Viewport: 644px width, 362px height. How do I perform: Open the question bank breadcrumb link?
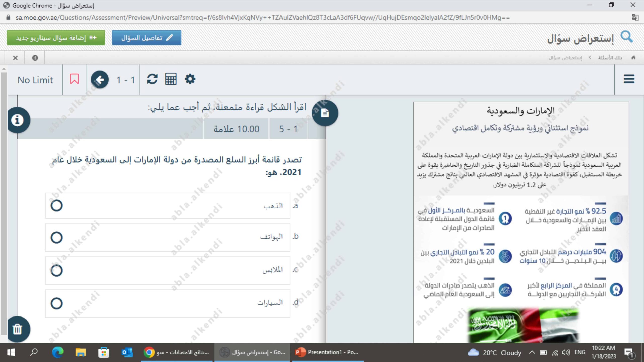(610, 58)
